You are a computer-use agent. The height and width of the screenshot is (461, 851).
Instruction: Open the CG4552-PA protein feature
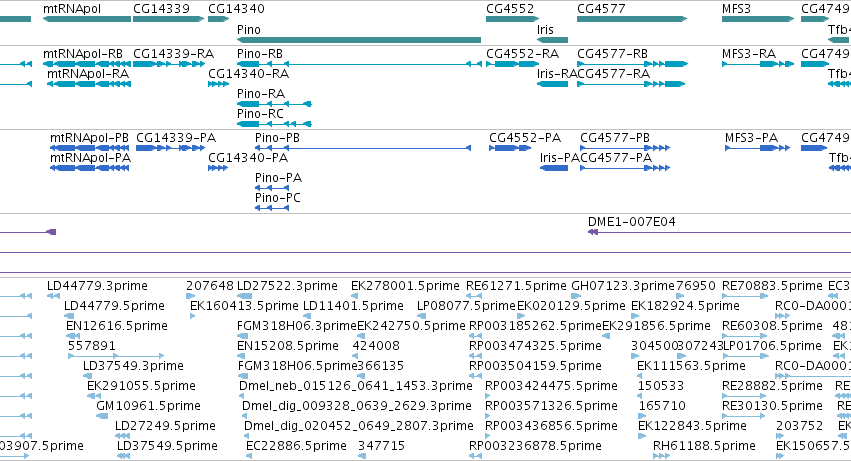click(525, 138)
